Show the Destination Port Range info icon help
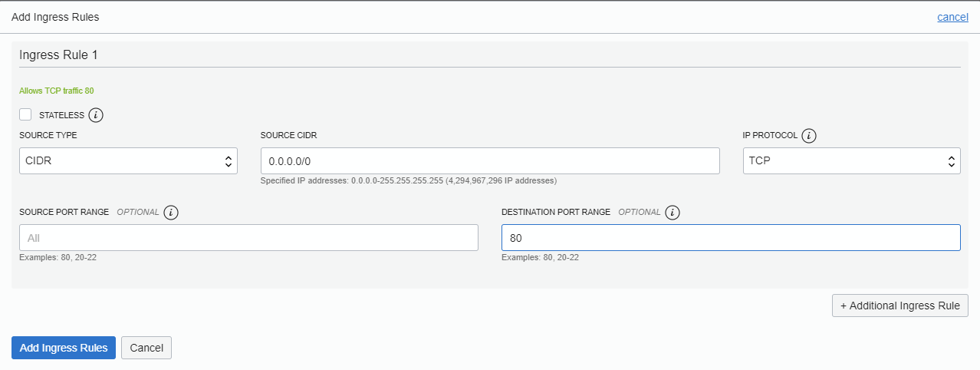 tap(673, 213)
